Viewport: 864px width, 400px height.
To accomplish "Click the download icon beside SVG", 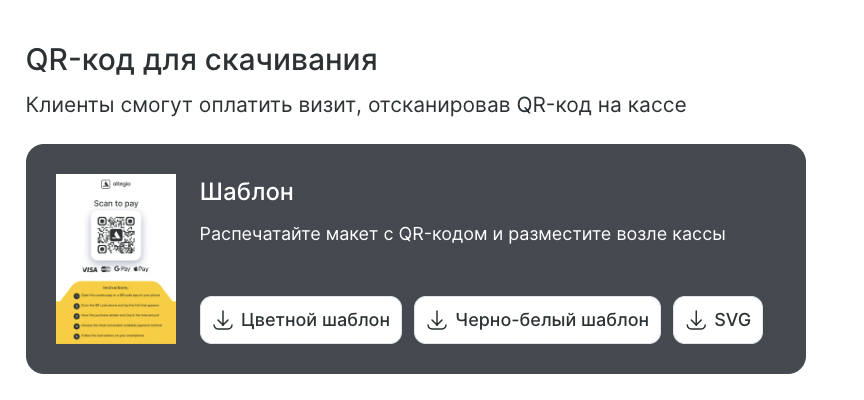I will [x=695, y=320].
